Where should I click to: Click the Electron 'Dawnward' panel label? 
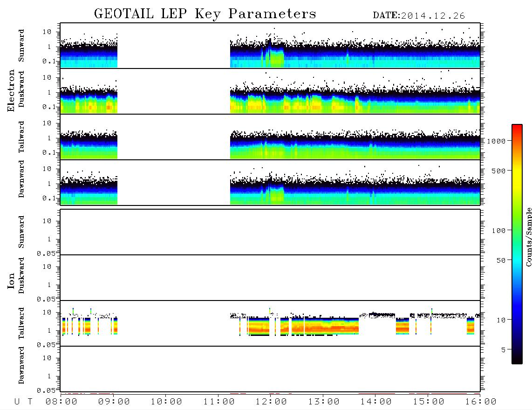(x=21, y=179)
